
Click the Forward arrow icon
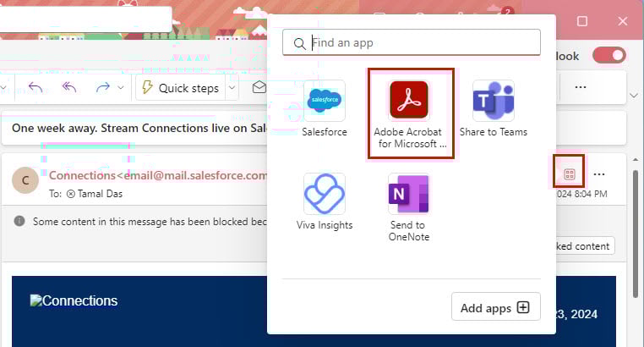(102, 87)
